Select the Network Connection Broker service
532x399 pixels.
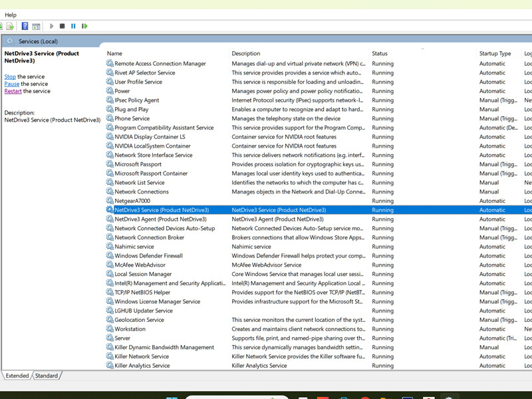coord(149,237)
